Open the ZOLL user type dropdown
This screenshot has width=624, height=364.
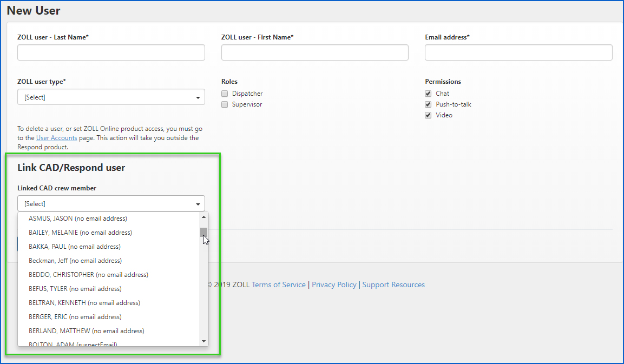coord(111,97)
